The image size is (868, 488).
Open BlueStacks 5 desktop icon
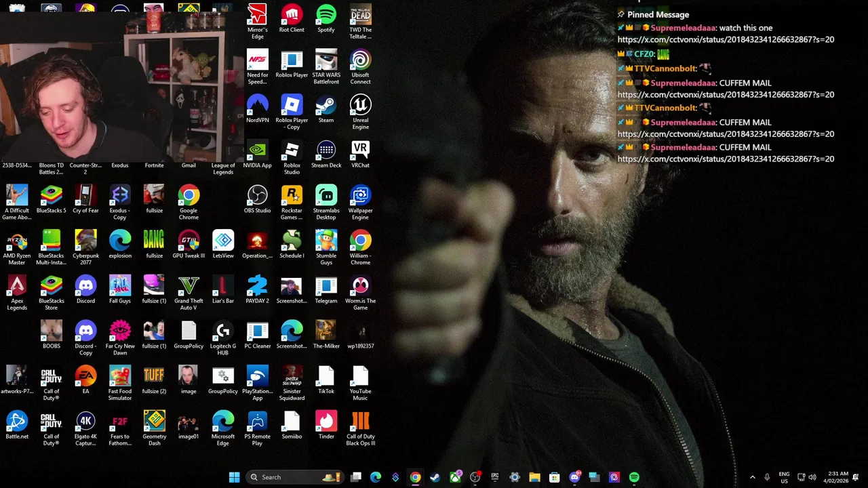tap(52, 199)
